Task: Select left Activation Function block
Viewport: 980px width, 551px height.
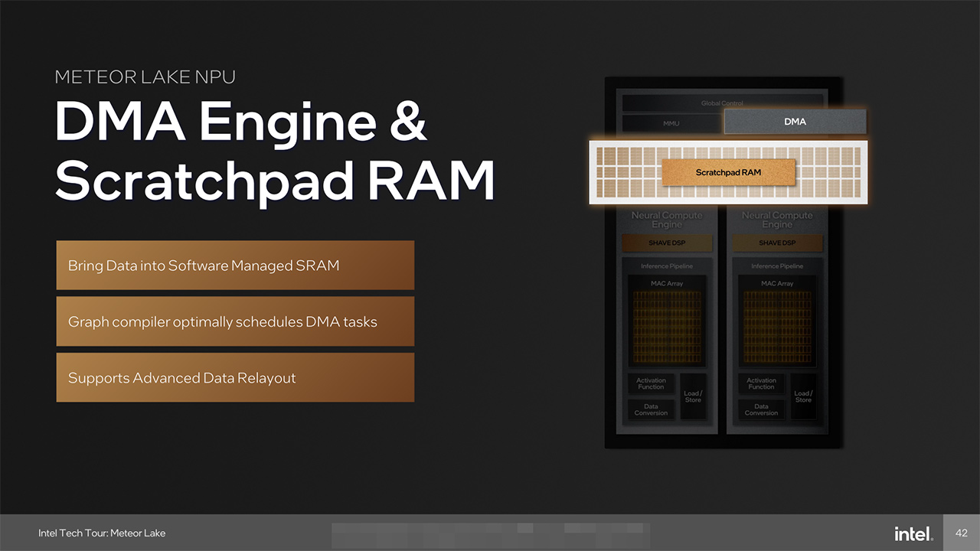Action: tap(651, 383)
